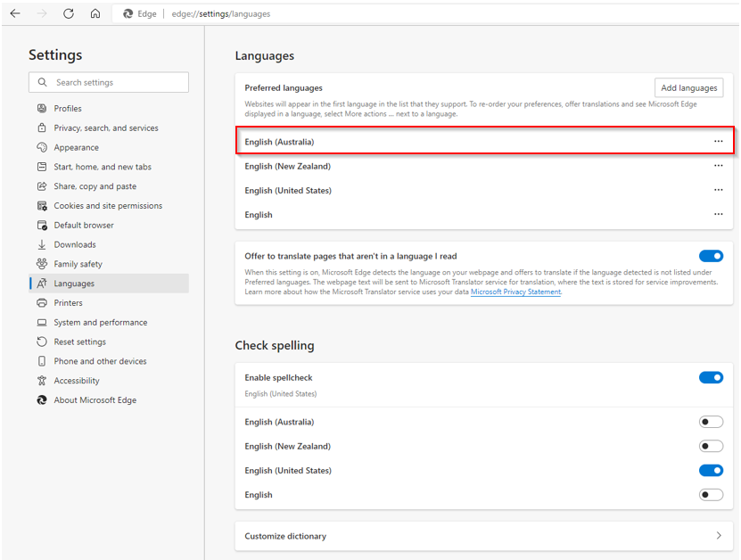Click the address bar URL text
The image size is (741, 560).
220,13
